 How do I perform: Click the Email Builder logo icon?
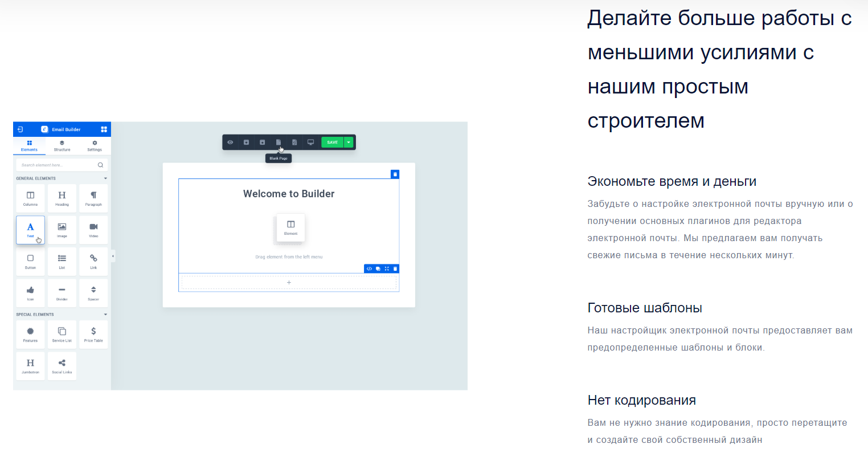click(44, 129)
